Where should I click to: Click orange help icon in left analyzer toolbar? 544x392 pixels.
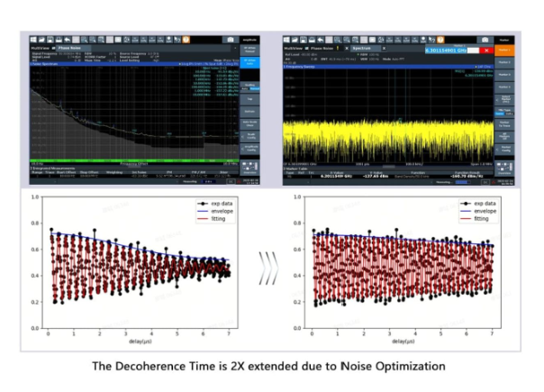pyautogui.click(x=186, y=40)
